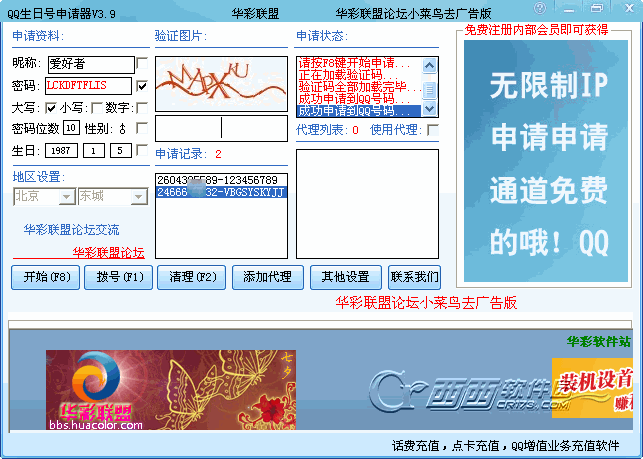643x459 pixels.
Task: Click the captcha verification image
Action: coord(221,84)
